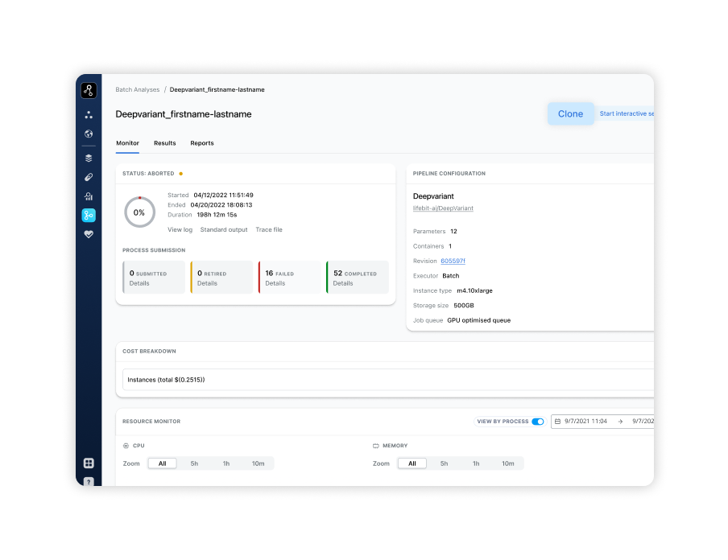Click the Lifebit logo icon in sidebar
The height and width of the screenshot is (560, 728).
point(89,91)
